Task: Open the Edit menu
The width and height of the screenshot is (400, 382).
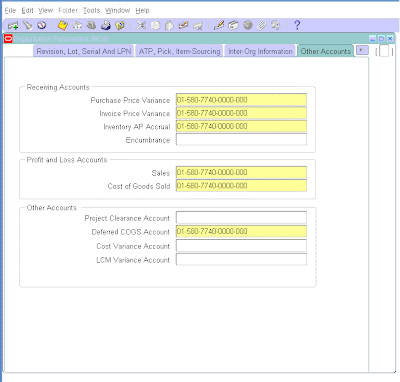Action: [x=27, y=11]
